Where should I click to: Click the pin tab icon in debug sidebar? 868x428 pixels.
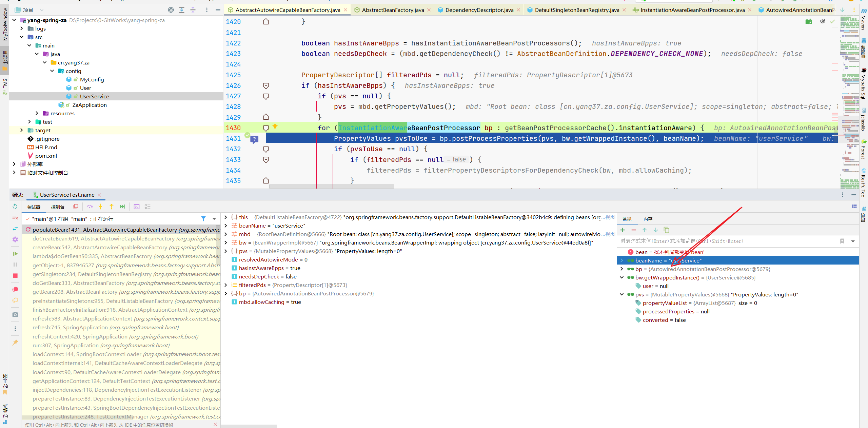(x=15, y=343)
